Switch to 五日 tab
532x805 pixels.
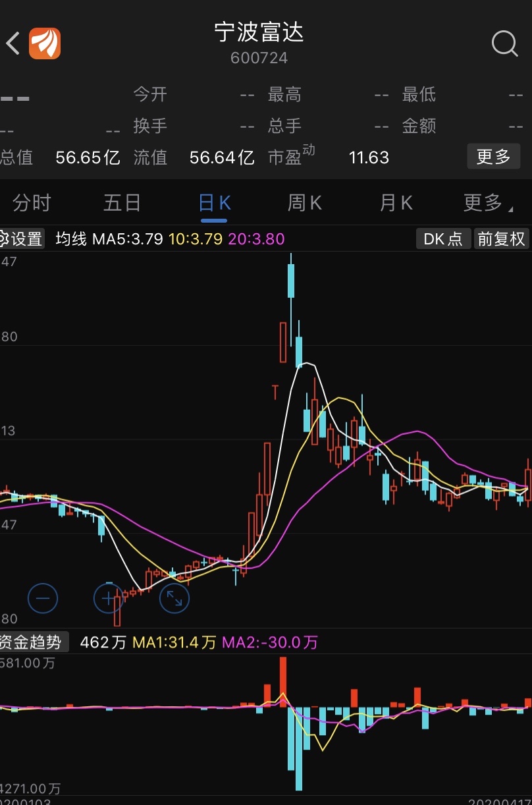(122, 203)
